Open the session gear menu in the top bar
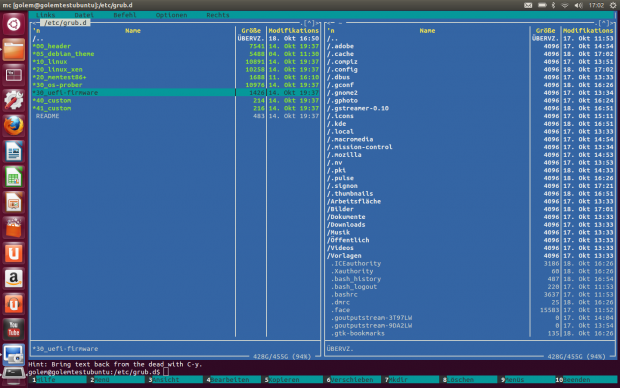The image size is (620, 388). tap(613, 5)
